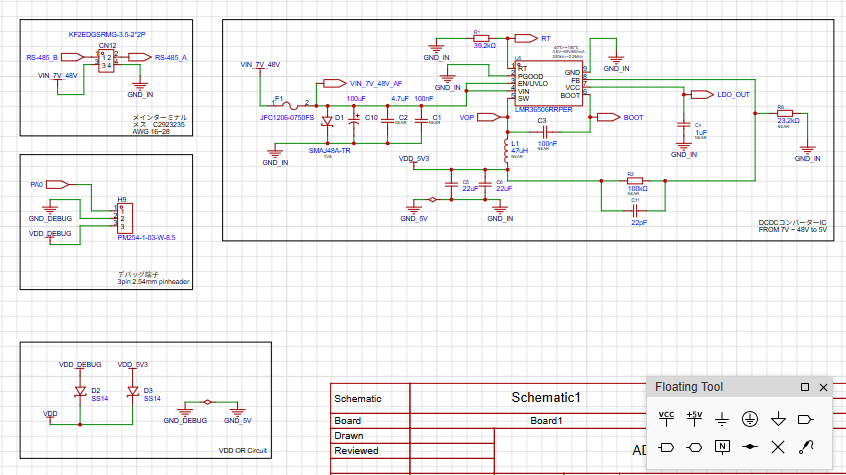The image size is (846, 475).
Task: Select the VCC power symbol tool
Action: point(667,418)
